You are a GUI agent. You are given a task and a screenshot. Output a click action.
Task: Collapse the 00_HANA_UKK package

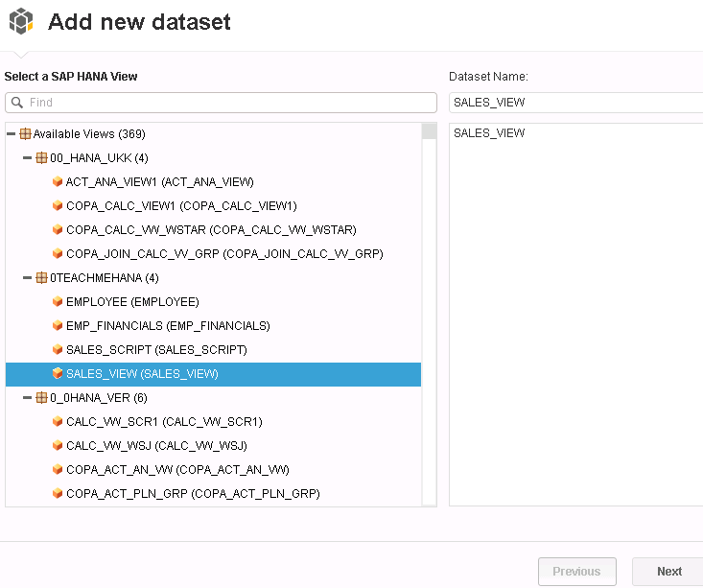[28, 158]
